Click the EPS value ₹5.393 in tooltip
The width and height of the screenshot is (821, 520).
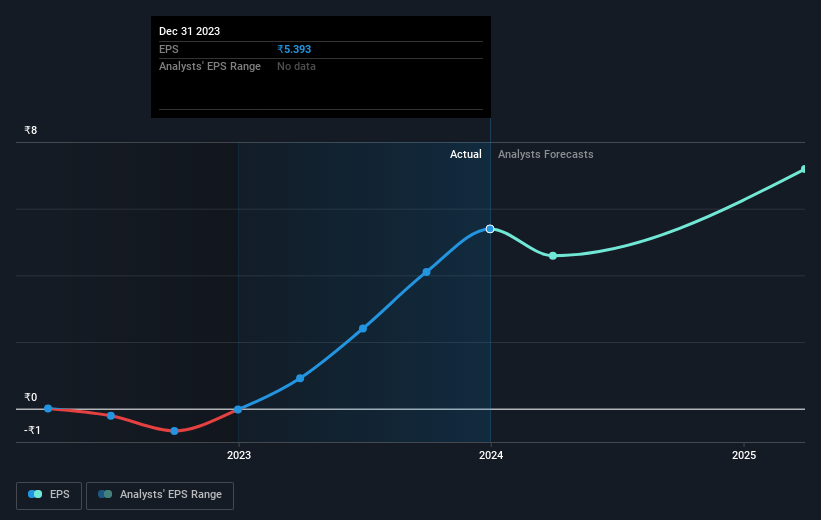pos(294,49)
